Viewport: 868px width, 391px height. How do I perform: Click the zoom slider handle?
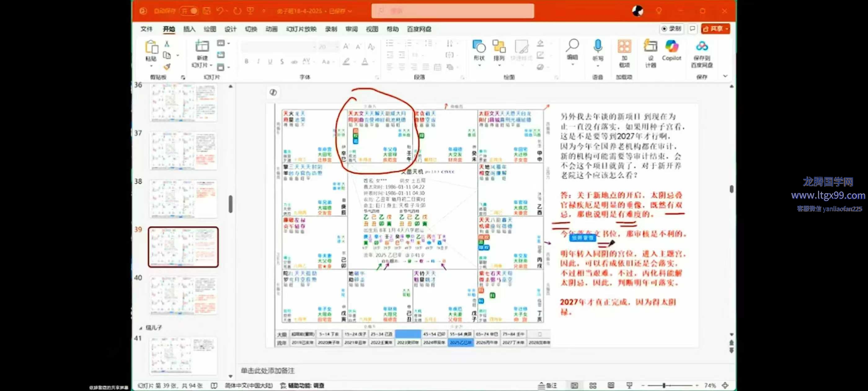pos(664,385)
